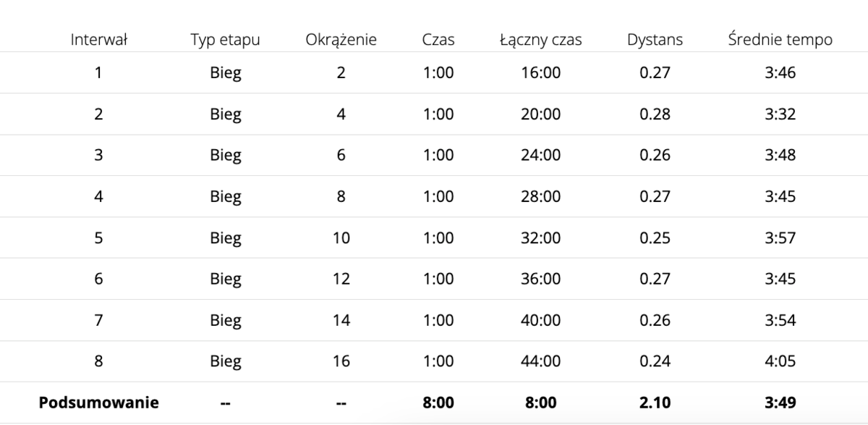Screen dimensions: 868x425
Task: Click the Średnie tempo column header
Action: coord(780,40)
